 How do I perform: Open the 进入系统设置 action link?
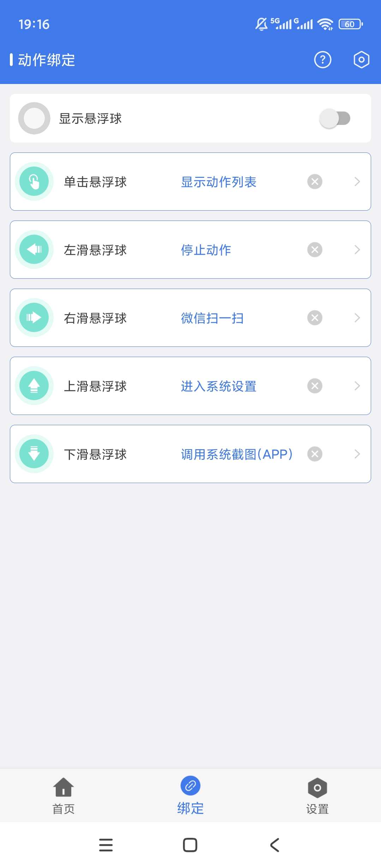pyautogui.click(x=219, y=386)
